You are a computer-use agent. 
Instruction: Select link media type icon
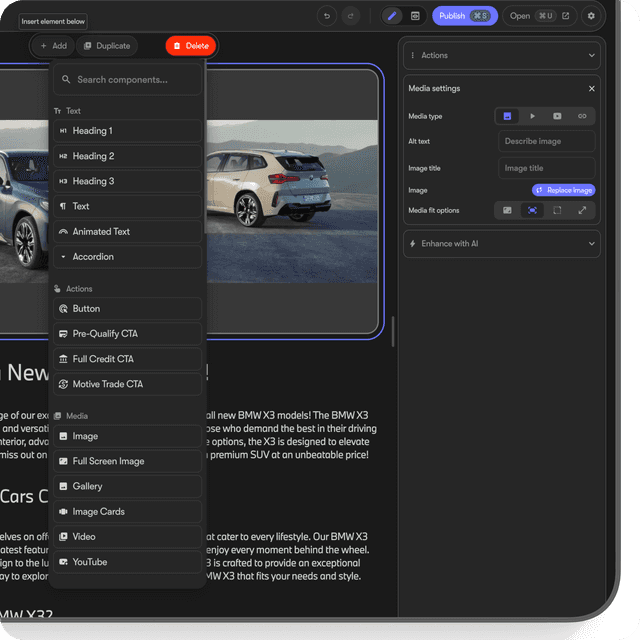point(582,116)
